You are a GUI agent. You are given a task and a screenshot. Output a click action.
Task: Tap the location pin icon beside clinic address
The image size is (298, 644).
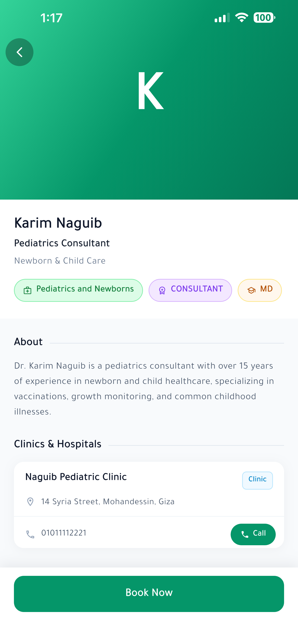30,502
